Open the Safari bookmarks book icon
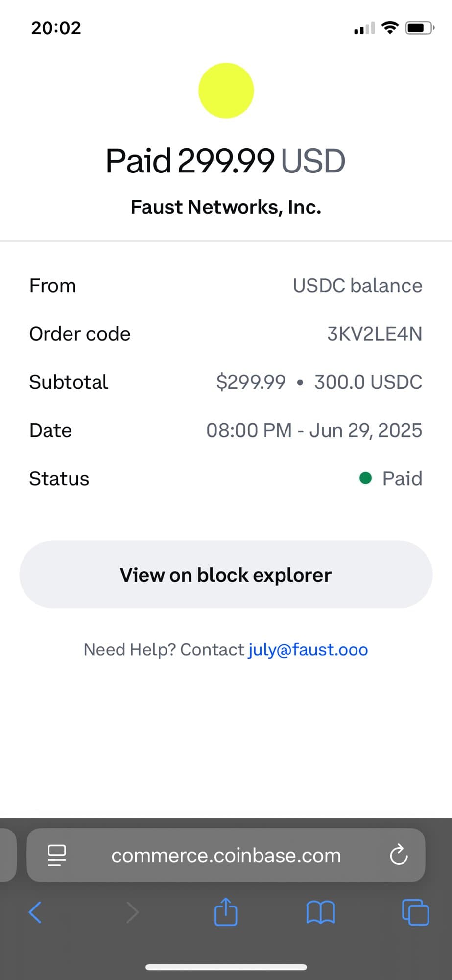452x980 pixels. [x=320, y=912]
